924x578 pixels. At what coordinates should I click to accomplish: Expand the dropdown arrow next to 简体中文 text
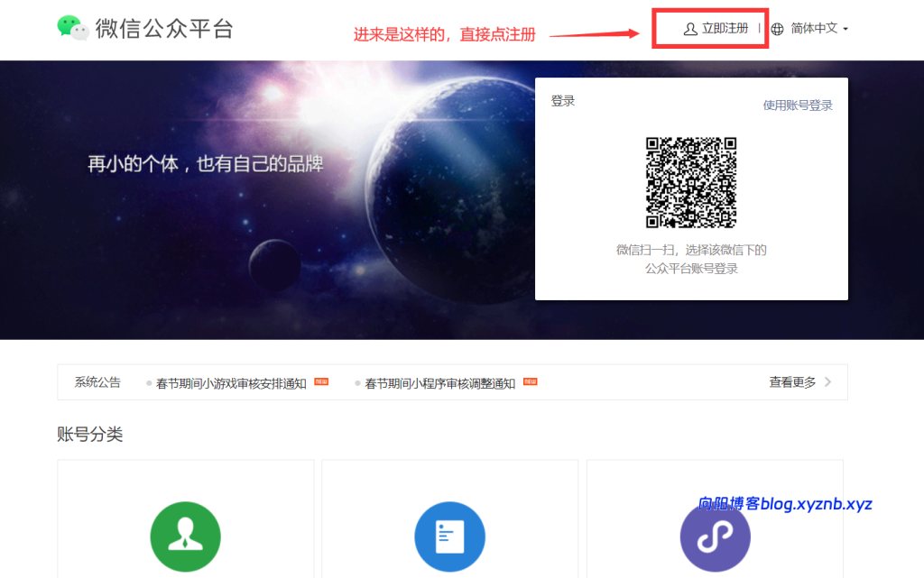846,29
